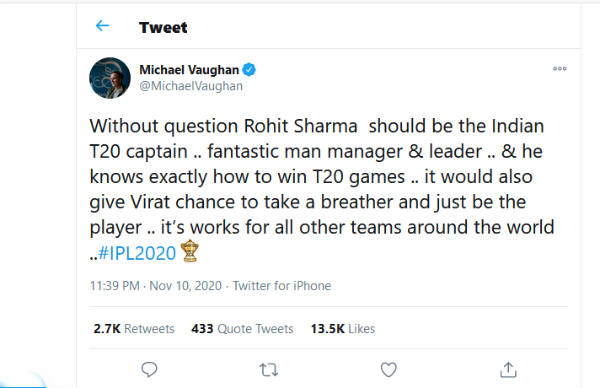Click the tweet text about Rohit Sharma
The height and width of the screenshot is (388, 600).
322,189
